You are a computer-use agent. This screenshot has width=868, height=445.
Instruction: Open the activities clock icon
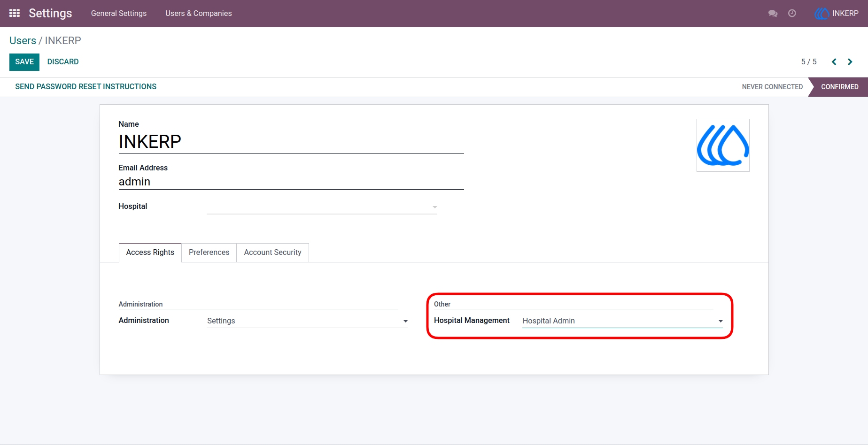[x=792, y=13]
